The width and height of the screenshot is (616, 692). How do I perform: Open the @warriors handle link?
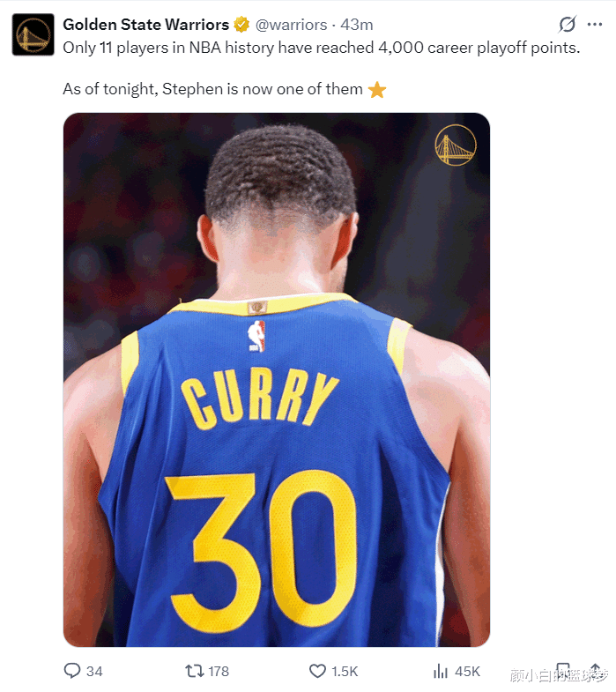tap(291, 25)
